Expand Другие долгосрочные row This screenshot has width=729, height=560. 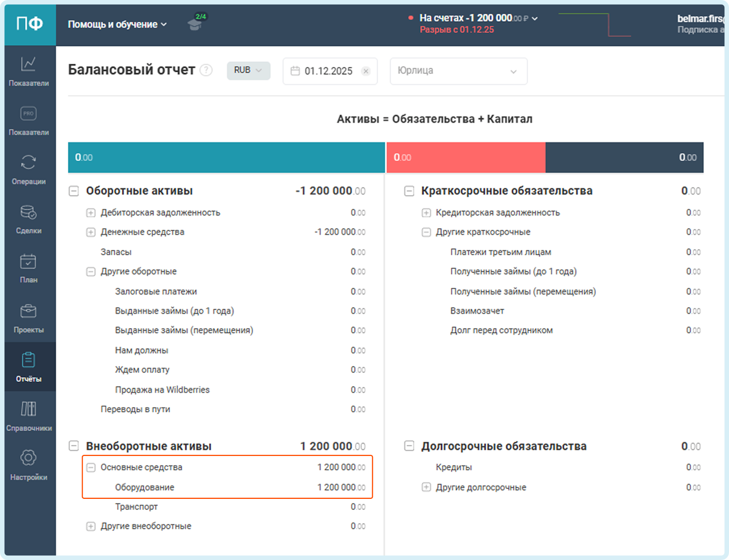[x=426, y=487]
